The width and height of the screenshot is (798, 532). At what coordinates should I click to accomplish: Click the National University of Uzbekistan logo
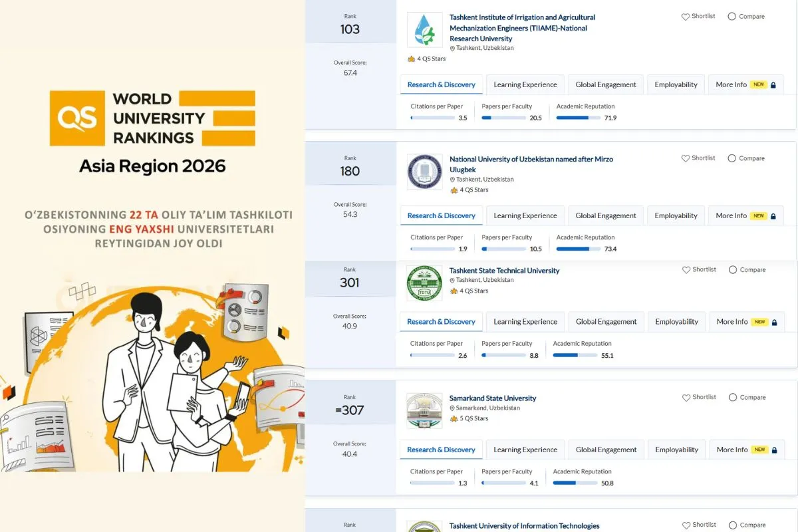click(x=424, y=172)
